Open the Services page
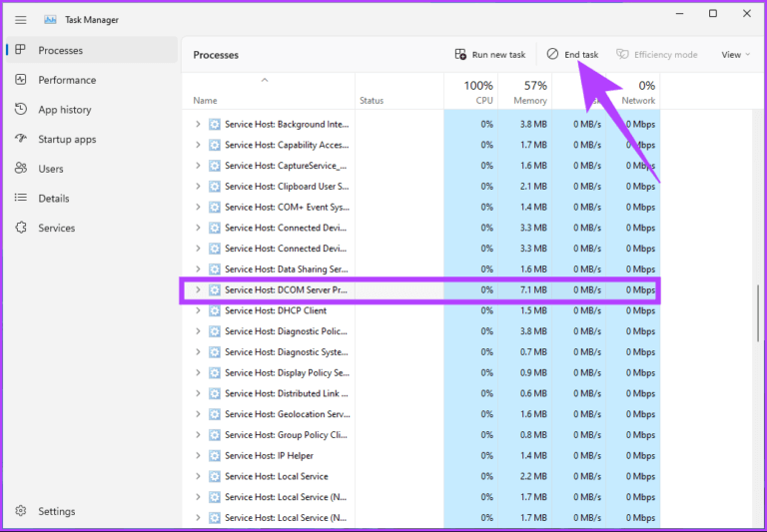Viewport: 767px width, 532px height. (x=92, y=228)
